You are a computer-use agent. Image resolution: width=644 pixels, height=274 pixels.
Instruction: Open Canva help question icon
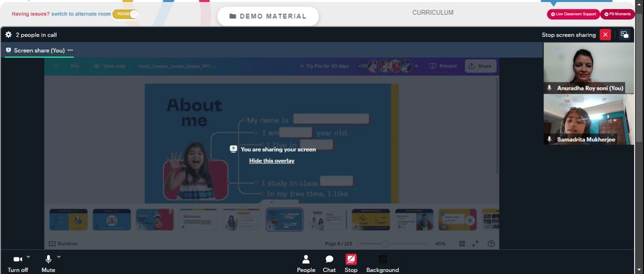tap(491, 244)
